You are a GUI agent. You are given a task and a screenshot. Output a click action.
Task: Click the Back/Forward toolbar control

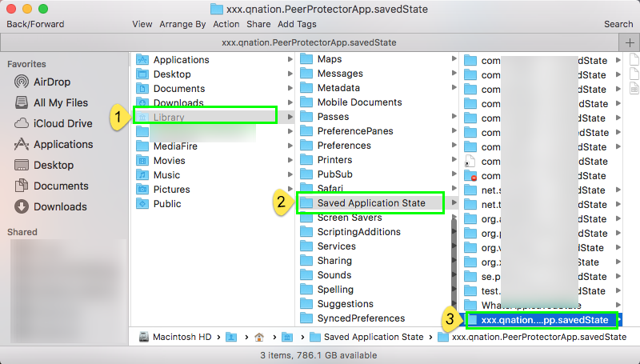[35, 24]
